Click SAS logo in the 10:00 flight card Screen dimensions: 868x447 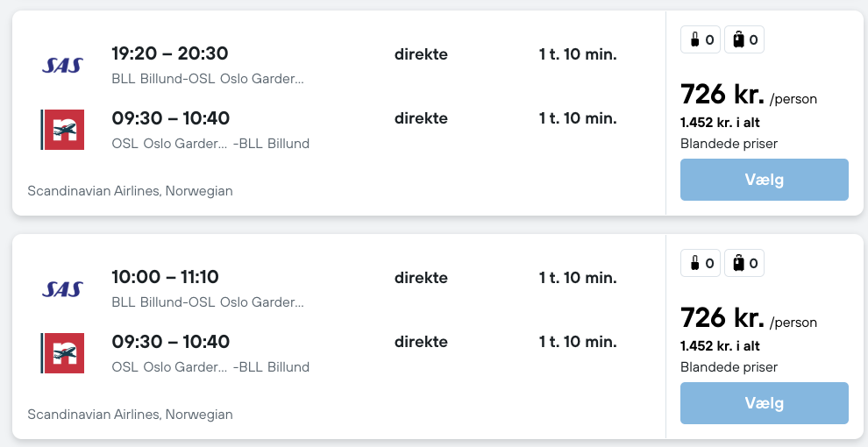(62, 288)
